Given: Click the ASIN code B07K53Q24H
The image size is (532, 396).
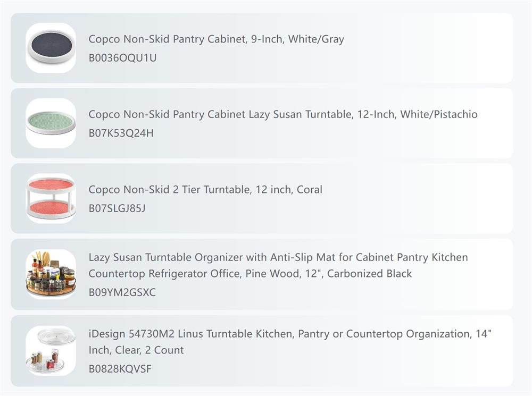Looking at the screenshot, I should tap(121, 133).
